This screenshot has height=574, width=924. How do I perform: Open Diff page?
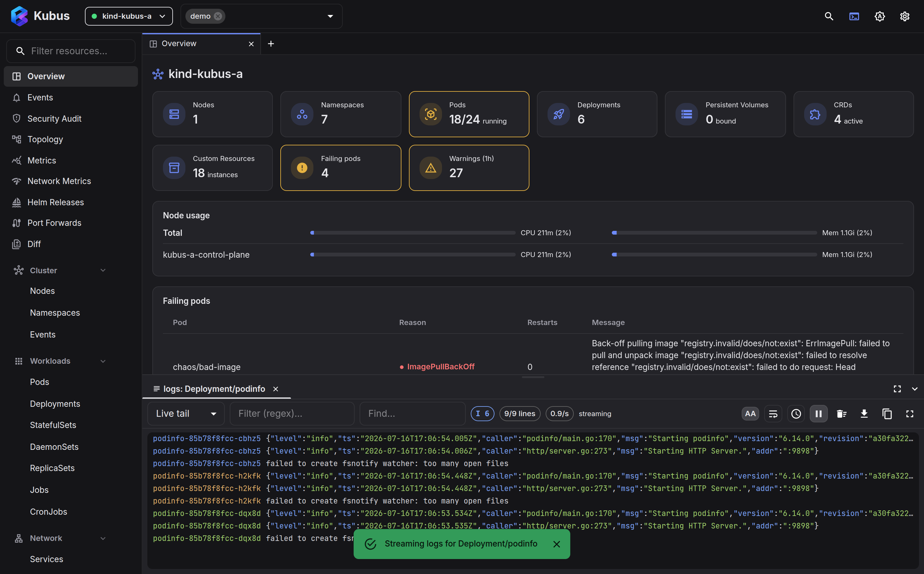(71, 244)
